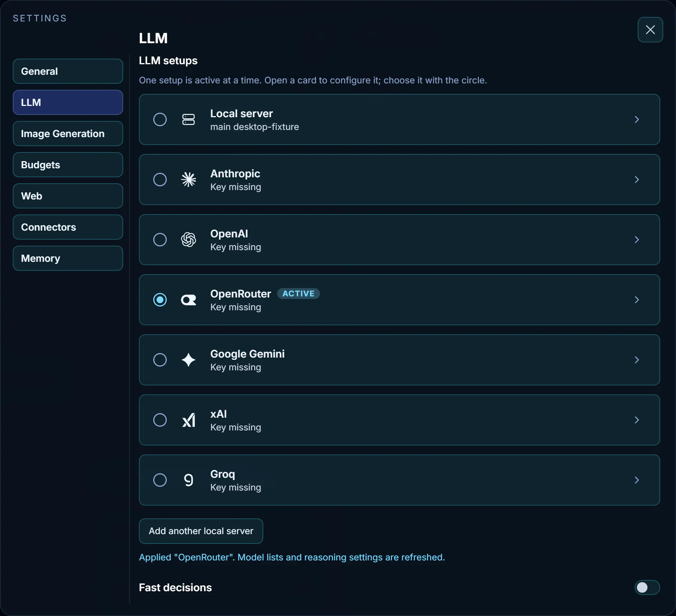The width and height of the screenshot is (676, 616).
Task: Select the Groq radio circle
Action: [160, 480]
